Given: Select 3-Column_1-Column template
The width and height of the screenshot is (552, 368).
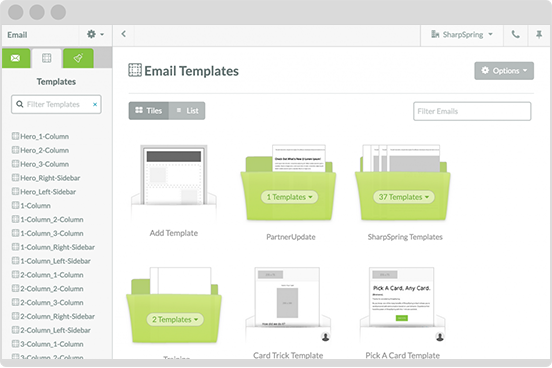Looking at the screenshot, I should click(48, 344).
